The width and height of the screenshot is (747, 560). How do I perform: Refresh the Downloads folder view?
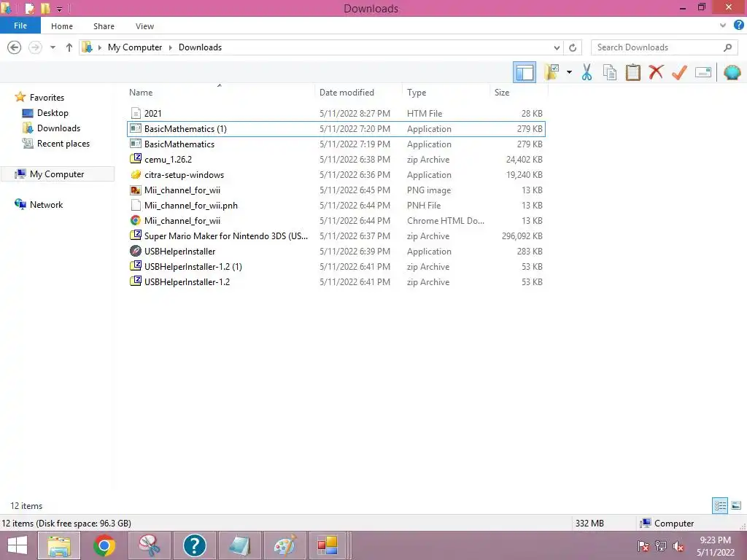pyautogui.click(x=573, y=47)
